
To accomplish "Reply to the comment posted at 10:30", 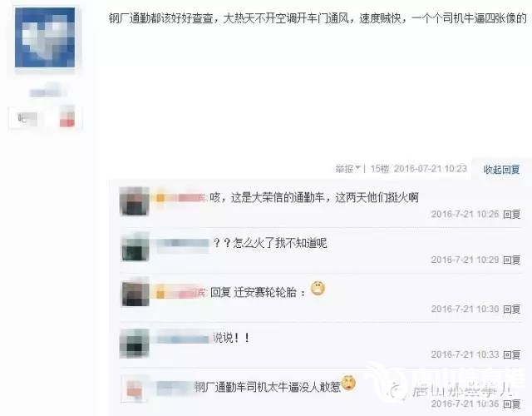I will pyautogui.click(x=512, y=309).
